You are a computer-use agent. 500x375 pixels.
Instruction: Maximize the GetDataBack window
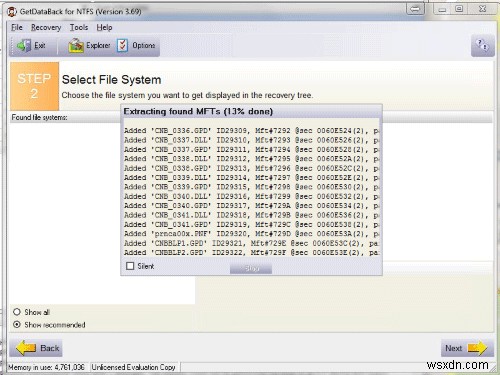(459, 9)
